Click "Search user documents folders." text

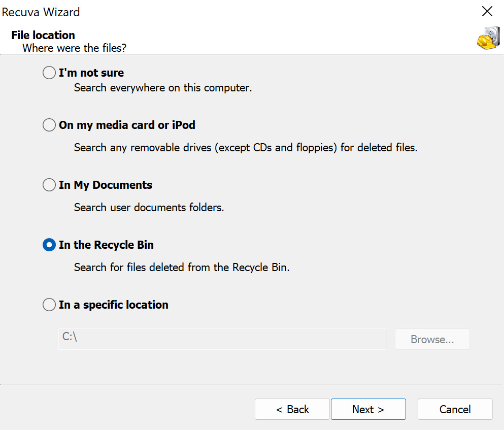click(x=149, y=208)
